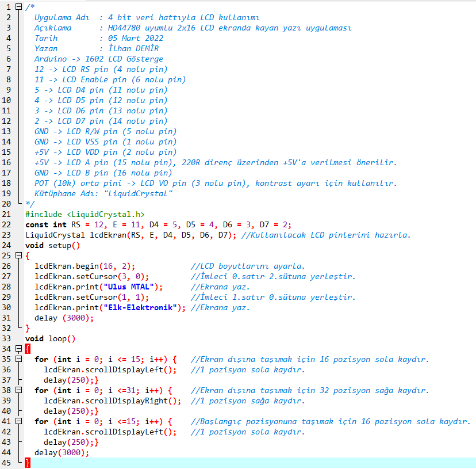This screenshot has height=469, width=476.
Task: Click the closing '*/' on line 20
Action: click(30, 204)
